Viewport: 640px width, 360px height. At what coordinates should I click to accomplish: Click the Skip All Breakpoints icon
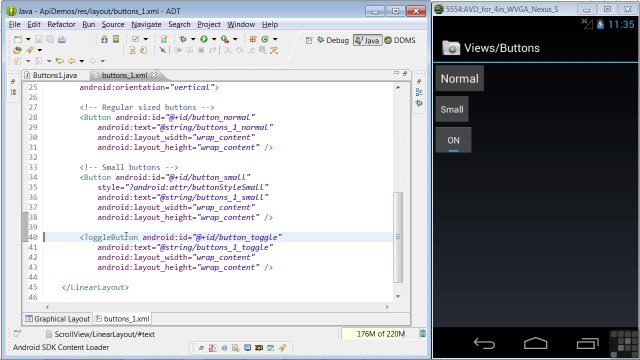click(x=162, y=50)
